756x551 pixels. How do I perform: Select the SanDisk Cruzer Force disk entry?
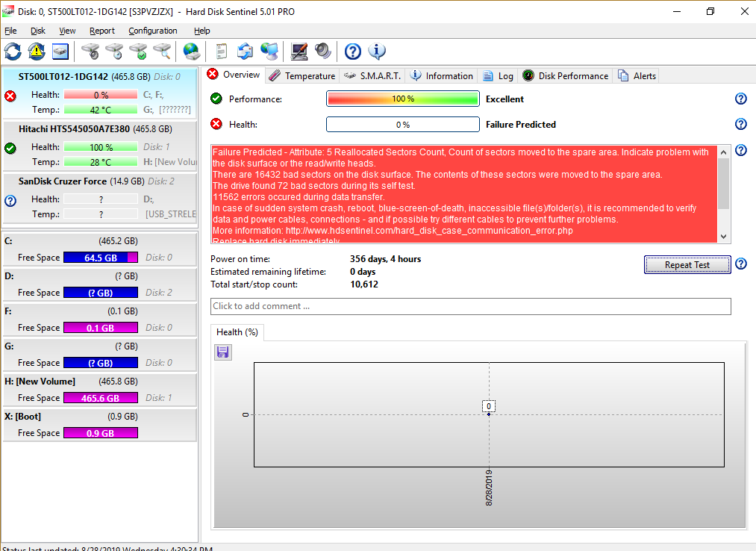(99, 199)
